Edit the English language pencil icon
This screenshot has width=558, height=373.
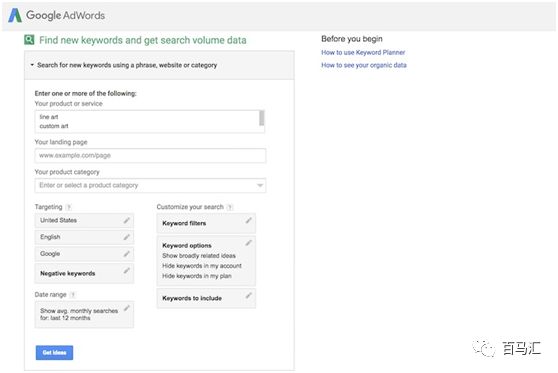click(126, 237)
